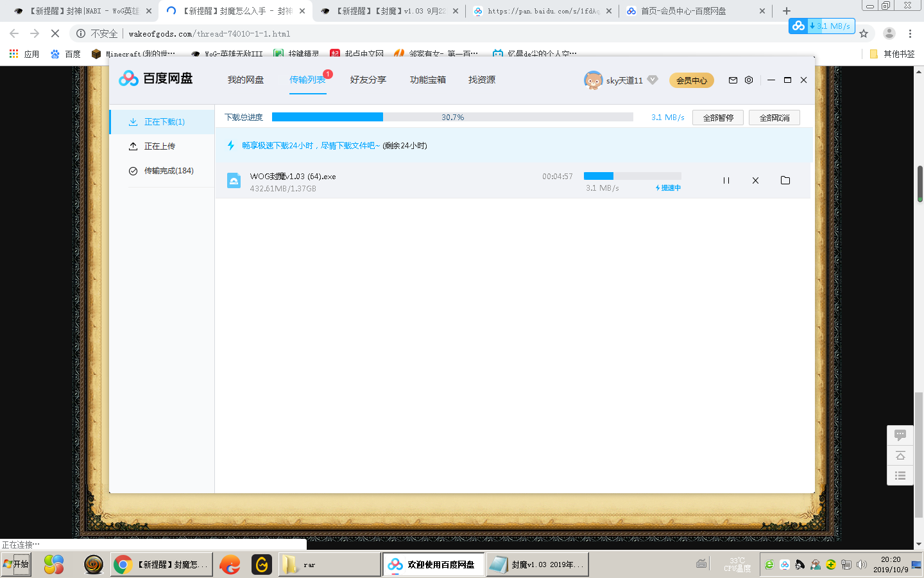Open the 开始 Start menu
The height and width of the screenshot is (578, 924).
tap(16, 565)
